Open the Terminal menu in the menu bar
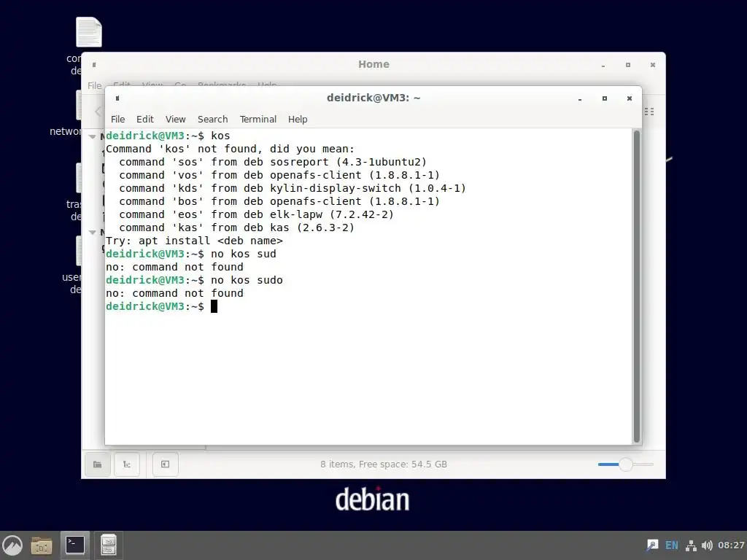 (x=258, y=119)
